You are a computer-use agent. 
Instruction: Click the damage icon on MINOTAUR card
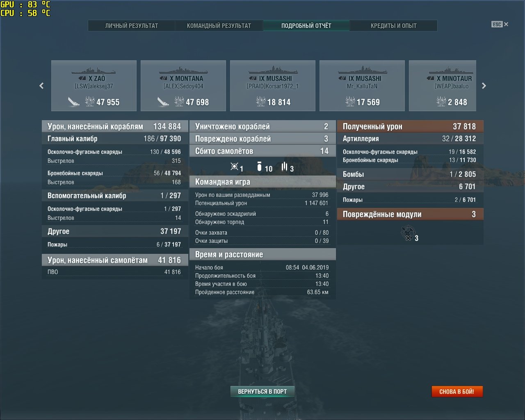(441, 101)
